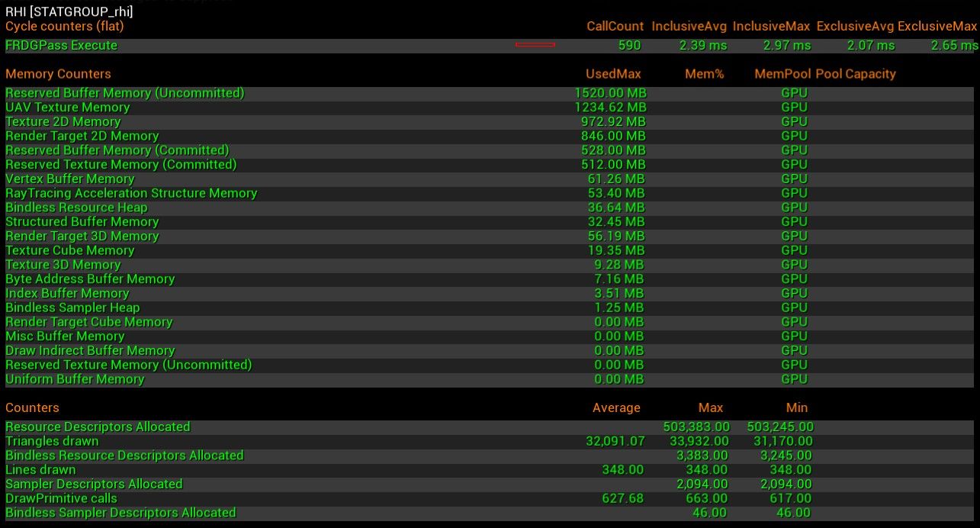This screenshot has height=528, width=980.
Task: Click the ExclusiveMax column header
Action: click(x=937, y=26)
